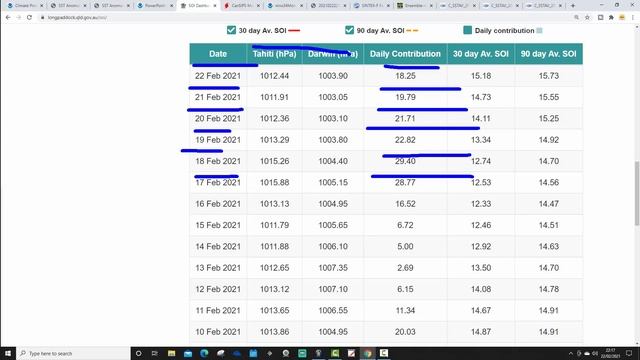
Task: Open Cortana circle icon on taskbar
Action: pos(138,353)
